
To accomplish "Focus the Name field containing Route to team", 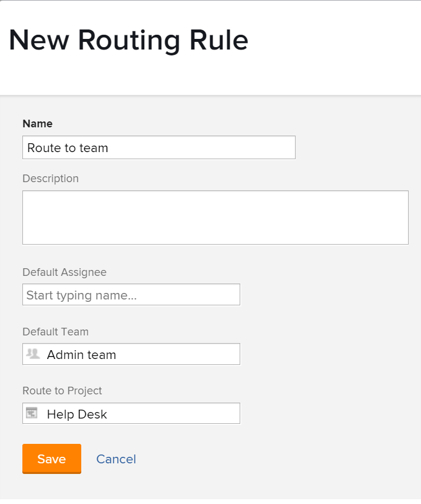I will (x=158, y=147).
